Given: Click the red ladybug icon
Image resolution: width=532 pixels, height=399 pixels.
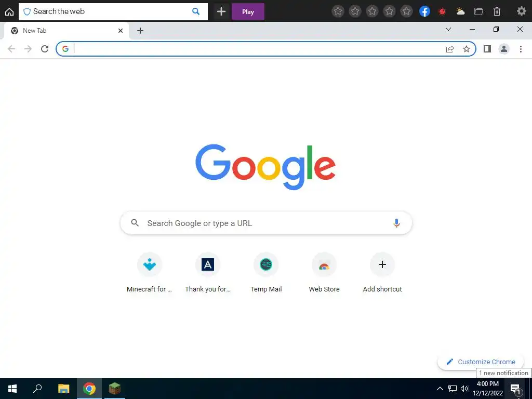Looking at the screenshot, I should pyautogui.click(x=442, y=11).
